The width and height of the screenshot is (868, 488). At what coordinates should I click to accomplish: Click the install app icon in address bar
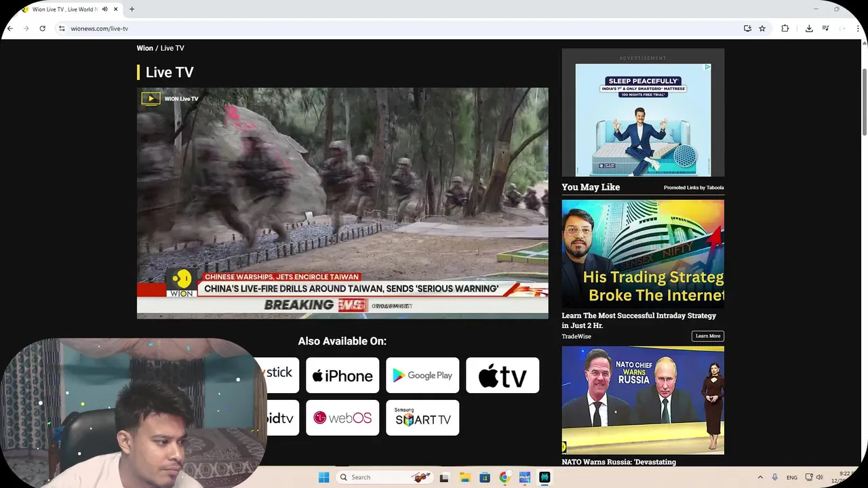click(x=747, y=28)
